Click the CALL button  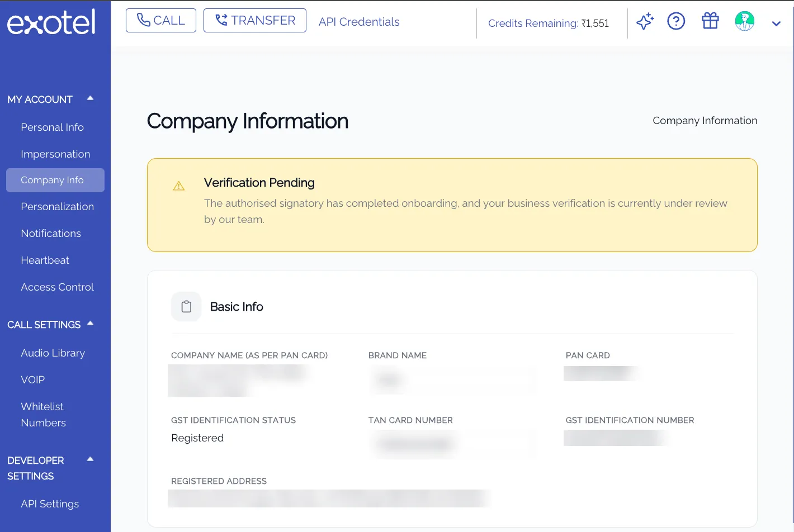coord(161,21)
